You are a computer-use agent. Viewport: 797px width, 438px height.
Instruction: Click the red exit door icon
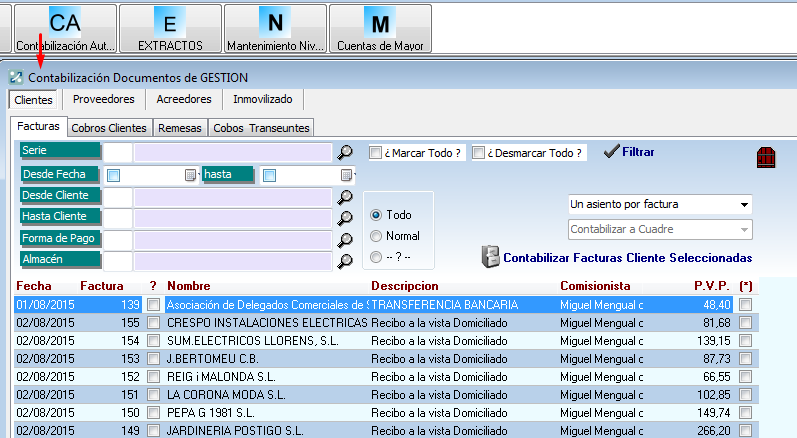point(767,159)
